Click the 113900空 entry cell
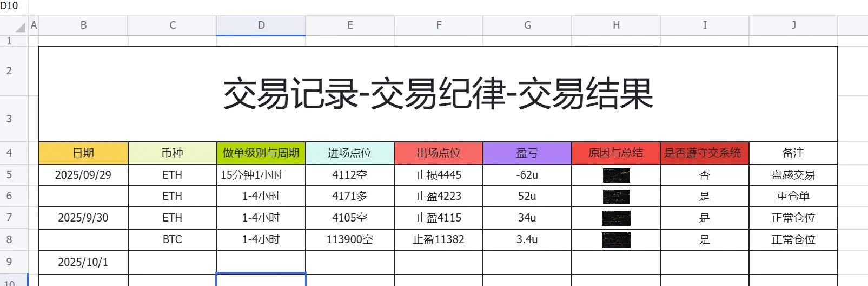The image size is (868, 286). (x=350, y=239)
